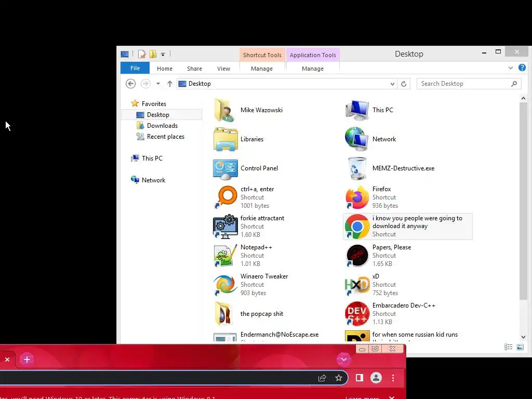532x399 pixels.
Task: Open Customize Quick Access Toolbar dropdown
Action: tap(163, 54)
